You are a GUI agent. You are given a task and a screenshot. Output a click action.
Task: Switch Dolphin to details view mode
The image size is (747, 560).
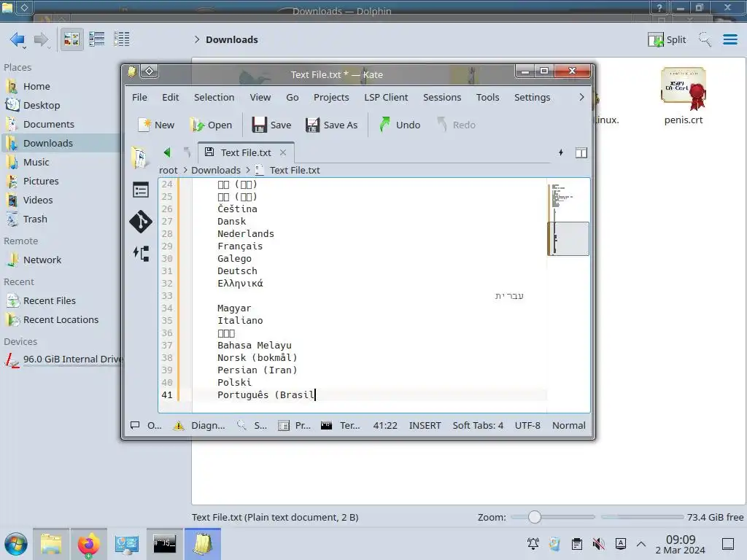point(122,39)
